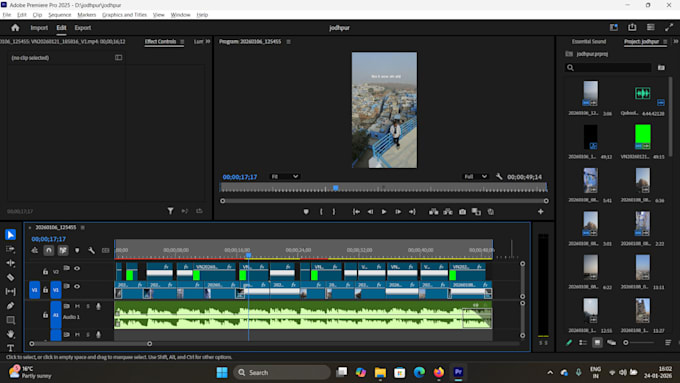
Task: Toggle Snap in timeline
Action: tap(49, 250)
